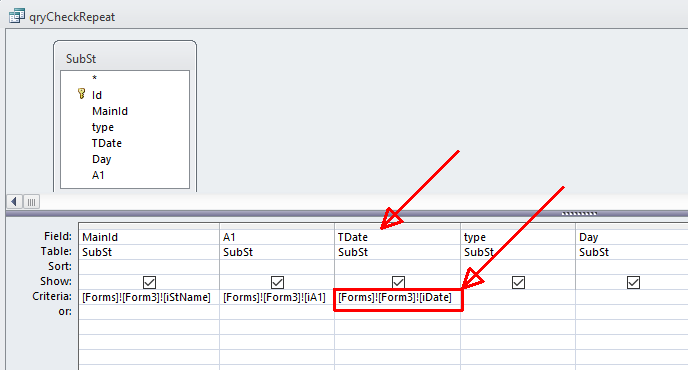Viewport: 688px width, 370px height.
Task: Toggle Show checkbox for TDate column
Action: pyautogui.click(x=398, y=282)
